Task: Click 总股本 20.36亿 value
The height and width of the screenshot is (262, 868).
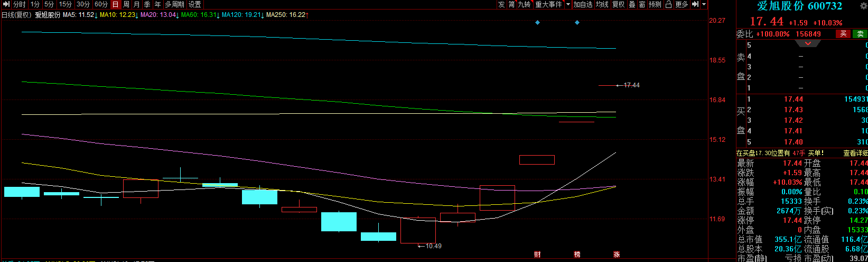Action: [788, 249]
